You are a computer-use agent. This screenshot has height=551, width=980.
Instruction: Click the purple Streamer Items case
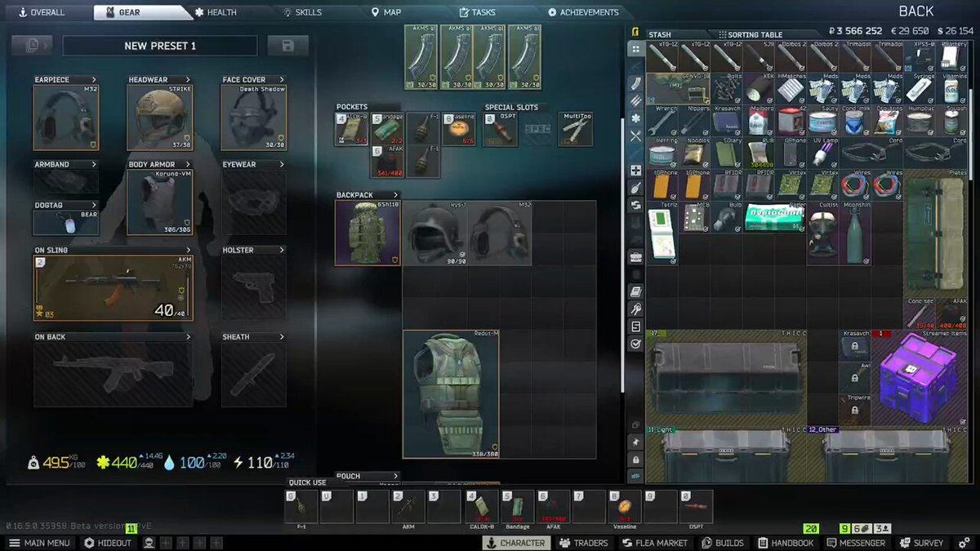point(919,376)
